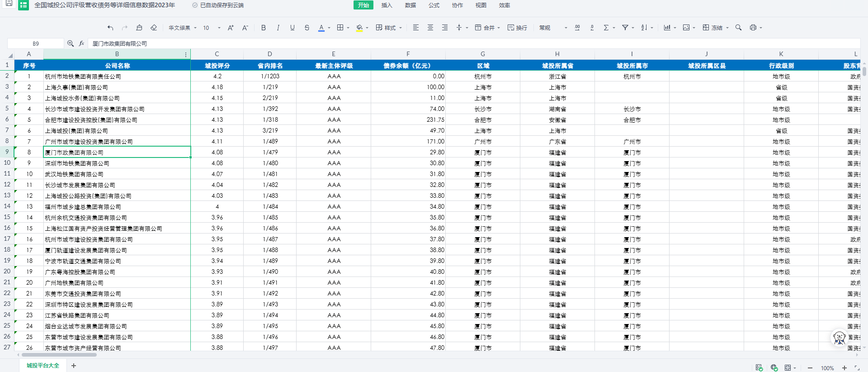Toggle underline formatting
868x372 pixels.
click(x=292, y=28)
